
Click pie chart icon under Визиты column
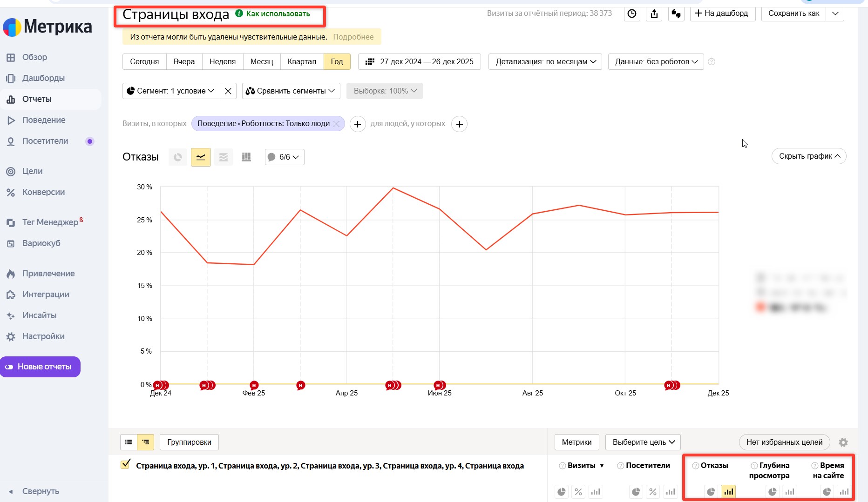562,492
